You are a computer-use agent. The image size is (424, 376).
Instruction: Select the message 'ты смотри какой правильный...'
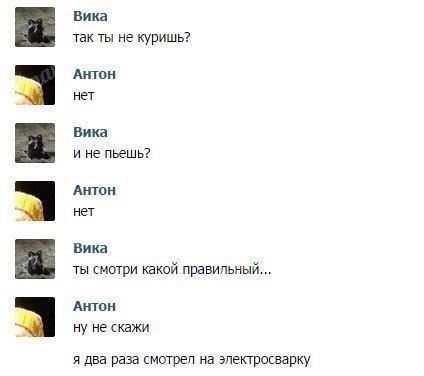point(172,270)
